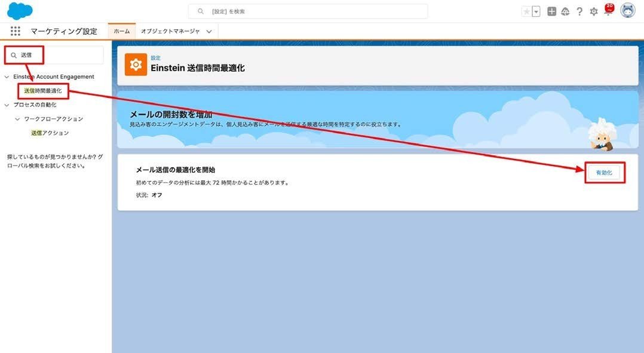Open the オブジェクトマネージャ tab dropdown chevron
Image resolution: width=644 pixels, height=353 pixels.
pos(209,32)
